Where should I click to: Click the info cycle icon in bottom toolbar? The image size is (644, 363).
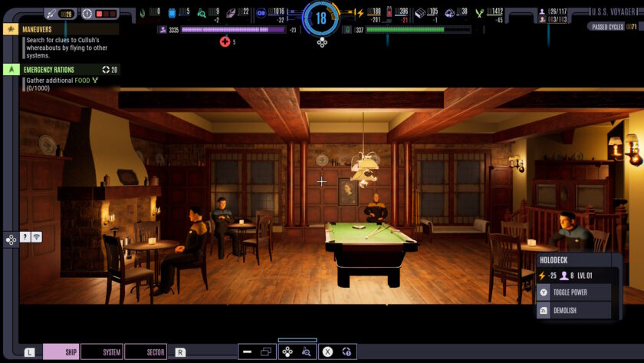click(x=347, y=352)
